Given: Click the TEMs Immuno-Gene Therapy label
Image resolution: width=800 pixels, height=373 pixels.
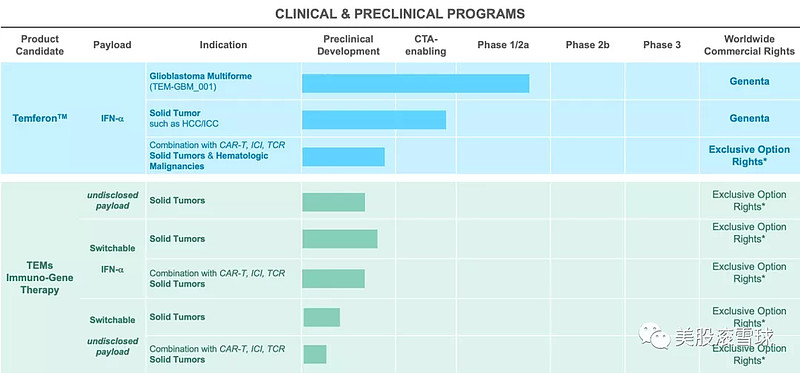Looking at the screenshot, I should [x=40, y=278].
